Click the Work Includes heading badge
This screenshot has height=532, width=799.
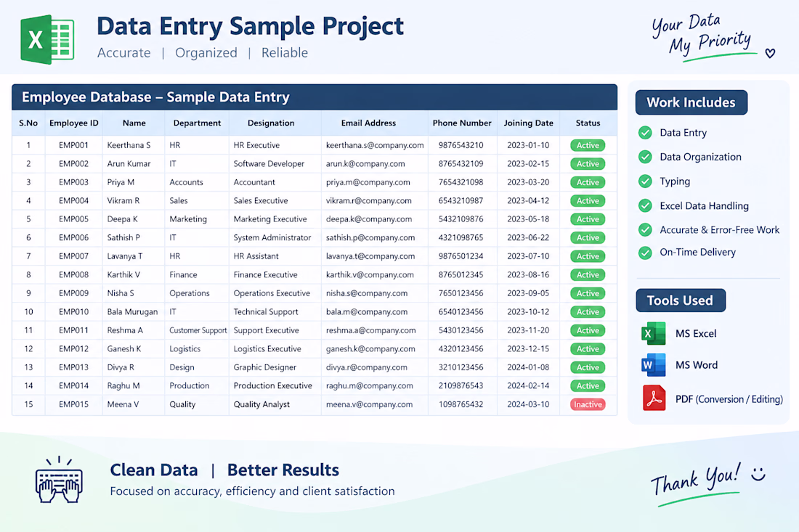click(691, 102)
